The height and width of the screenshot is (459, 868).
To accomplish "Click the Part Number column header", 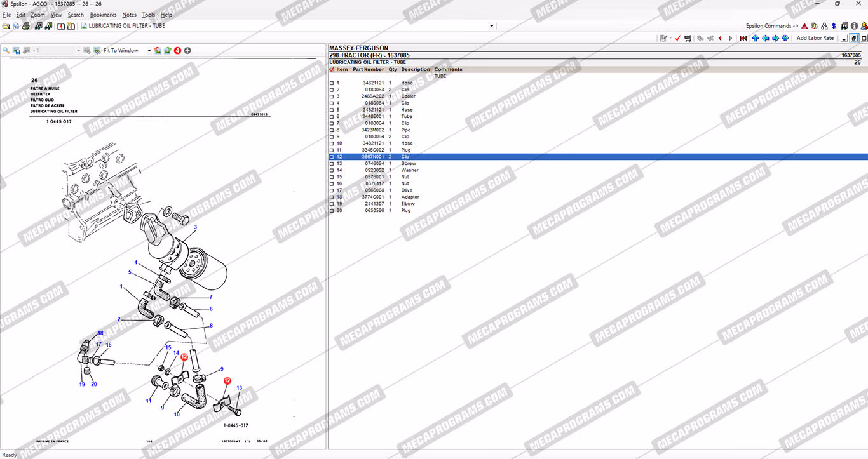I will pos(369,70).
